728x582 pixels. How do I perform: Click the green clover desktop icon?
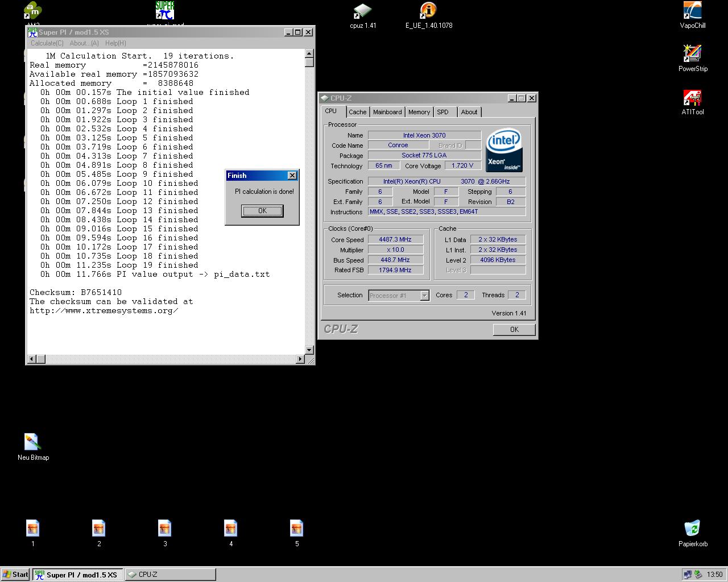tap(33, 11)
